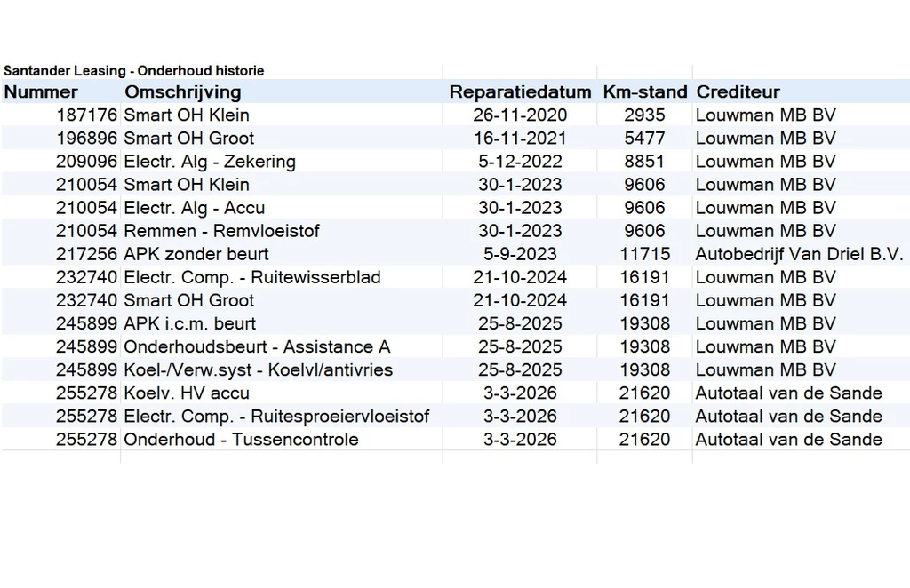Click the 'Electr. Alg - Accu' cell
Image resolution: width=910 pixels, height=588 pixels.
(x=282, y=208)
